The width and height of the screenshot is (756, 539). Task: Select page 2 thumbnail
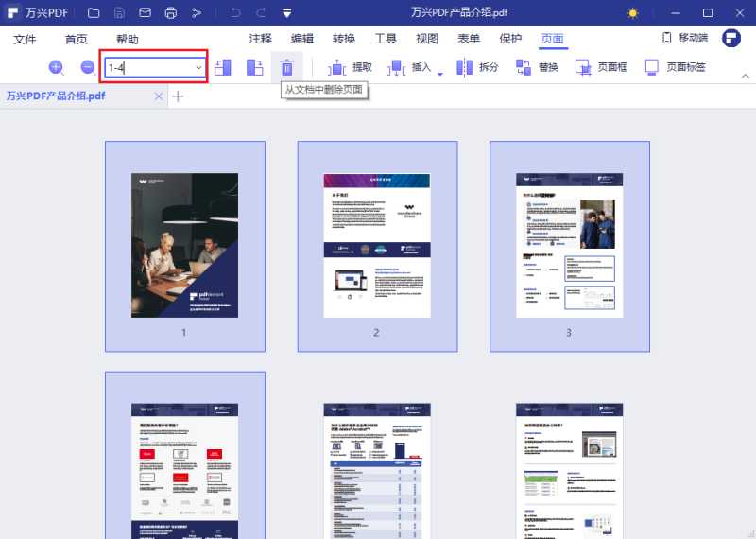[377, 246]
